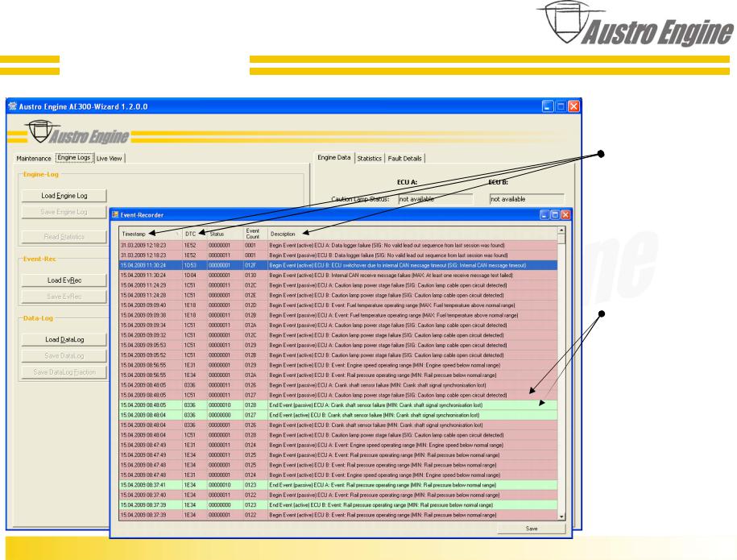This screenshot has width=737, height=560.
Task: Click the greyed Save Engine Log button
Action: (64, 212)
